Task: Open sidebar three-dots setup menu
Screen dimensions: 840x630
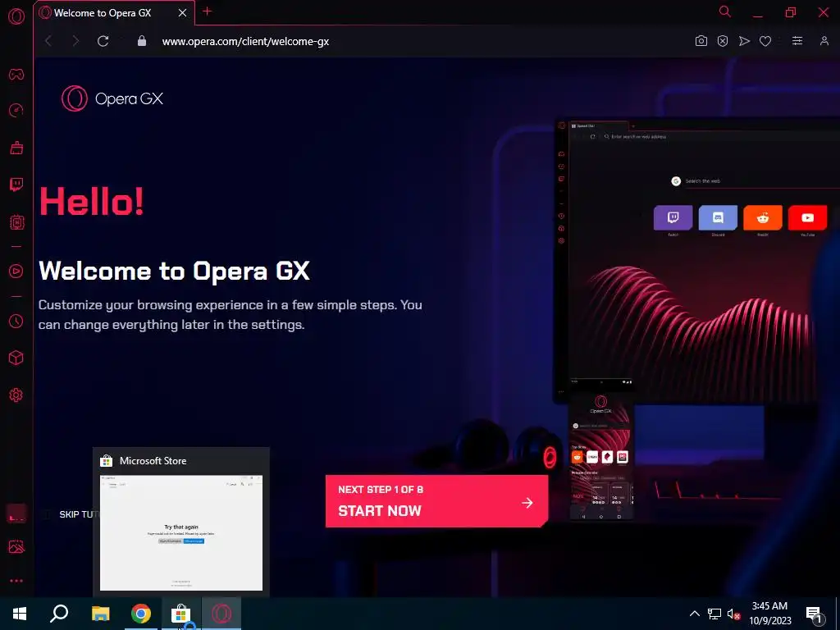Action: coord(16,581)
